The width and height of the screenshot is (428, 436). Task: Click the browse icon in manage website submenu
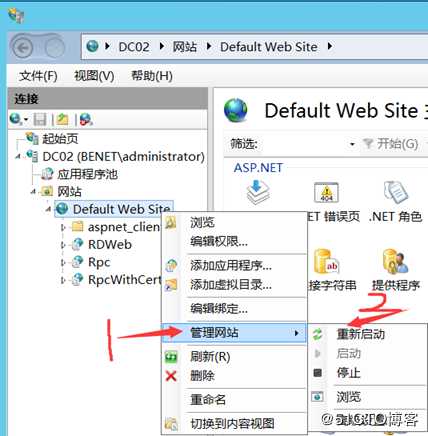coord(318,397)
